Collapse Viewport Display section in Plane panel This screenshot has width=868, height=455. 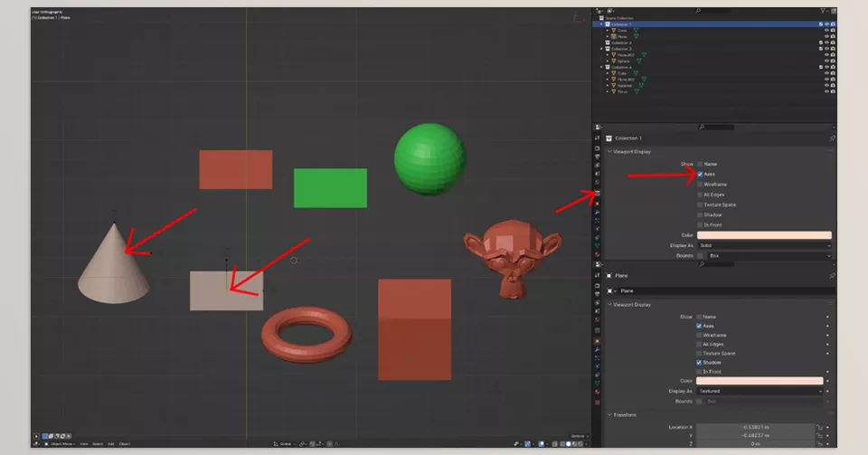pyautogui.click(x=610, y=305)
